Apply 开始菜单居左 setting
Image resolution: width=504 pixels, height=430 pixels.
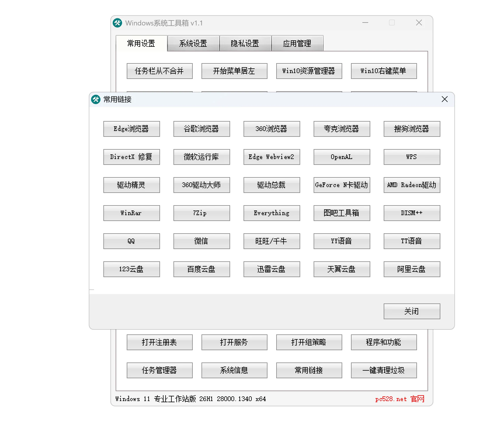coord(234,71)
